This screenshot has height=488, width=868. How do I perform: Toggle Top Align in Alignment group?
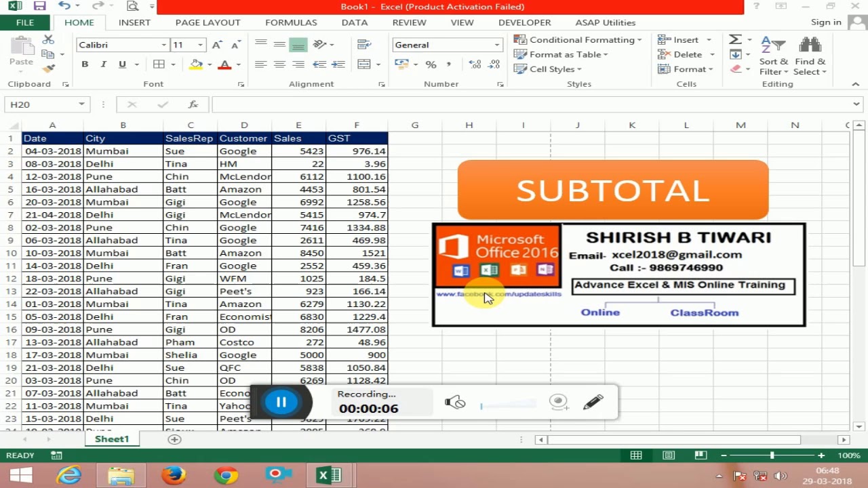(x=261, y=45)
